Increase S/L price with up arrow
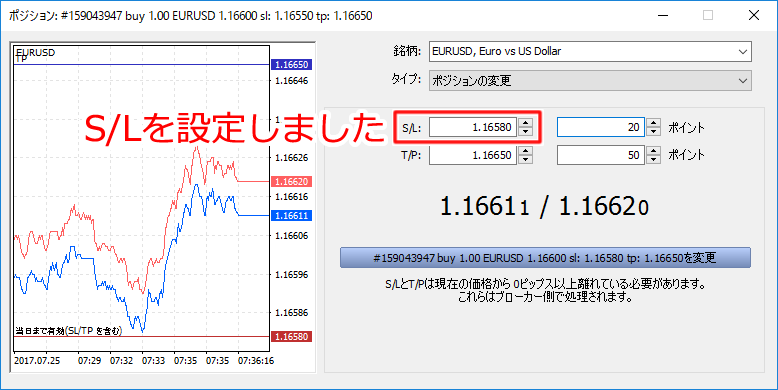Screen dimensions: 778x390 pyautogui.click(x=525, y=123)
